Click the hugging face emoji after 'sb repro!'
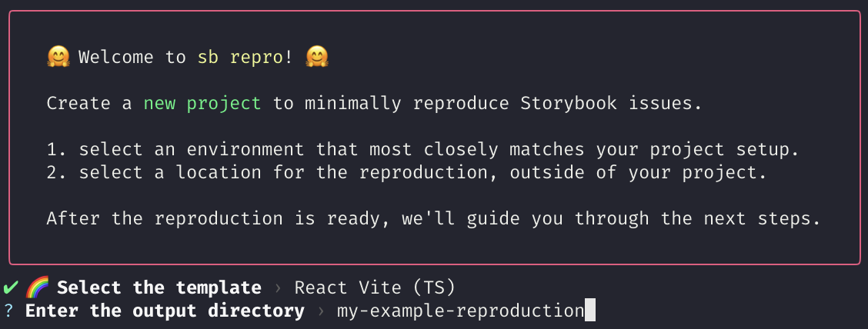This screenshot has width=868, height=329. point(317,57)
